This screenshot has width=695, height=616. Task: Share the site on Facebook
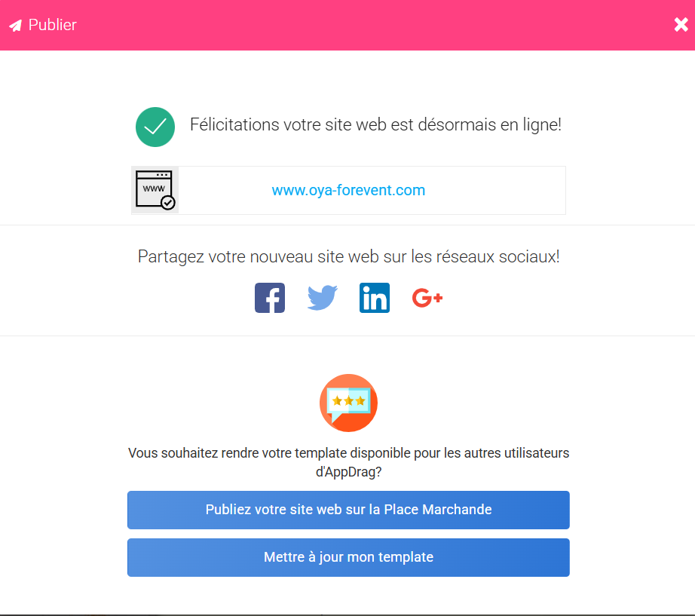tap(270, 298)
